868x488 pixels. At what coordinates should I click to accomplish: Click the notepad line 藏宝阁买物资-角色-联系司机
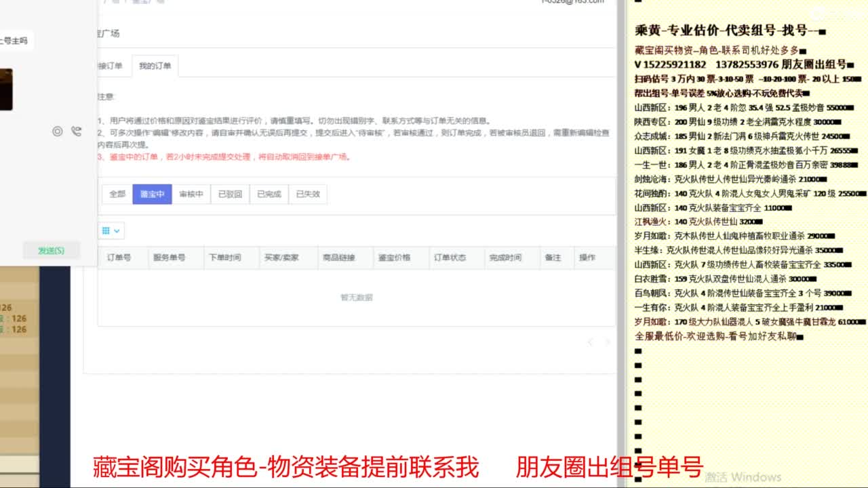coord(721,50)
